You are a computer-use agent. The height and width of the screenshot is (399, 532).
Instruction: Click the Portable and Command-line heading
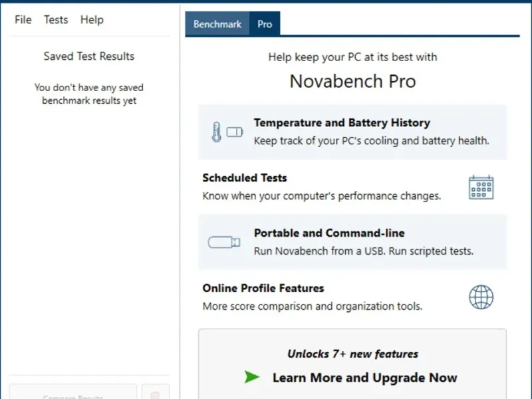tap(329, 233)
